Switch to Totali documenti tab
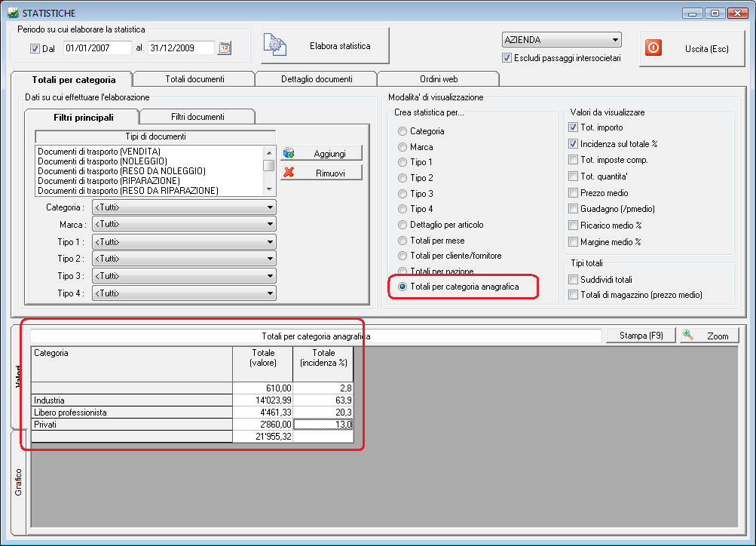The height and width of the screenshot is (546, 756). (194, 79)
